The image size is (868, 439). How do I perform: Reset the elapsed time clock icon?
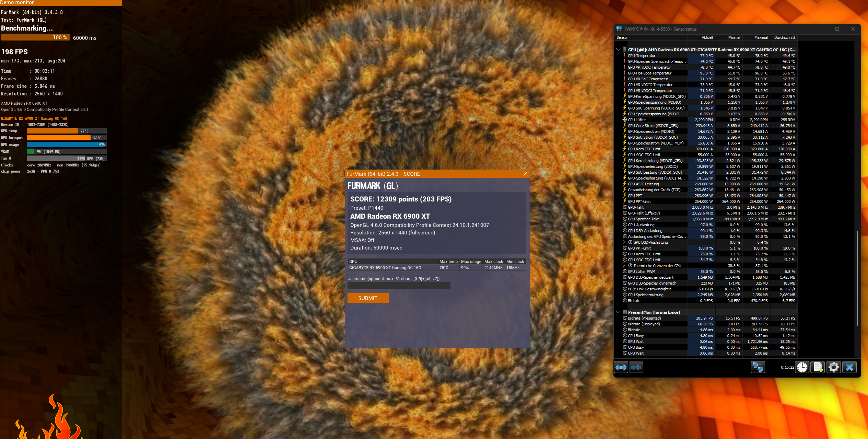802,367
